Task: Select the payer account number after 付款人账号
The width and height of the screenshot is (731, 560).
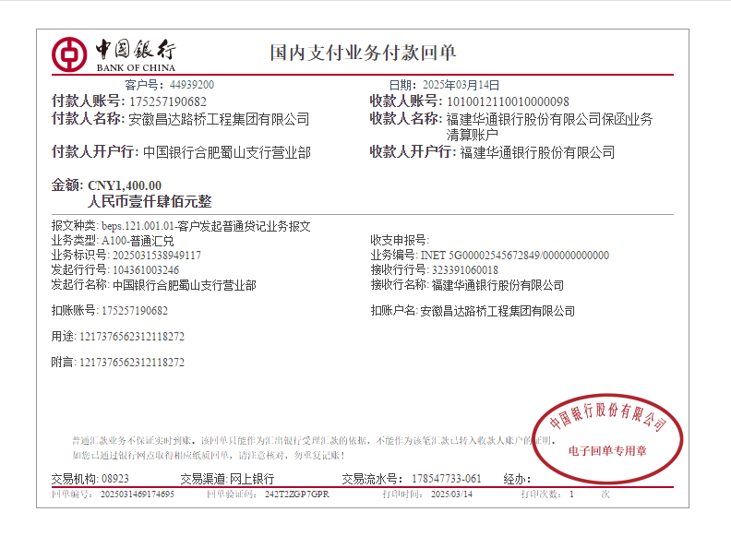Action: tap(168, 101)
